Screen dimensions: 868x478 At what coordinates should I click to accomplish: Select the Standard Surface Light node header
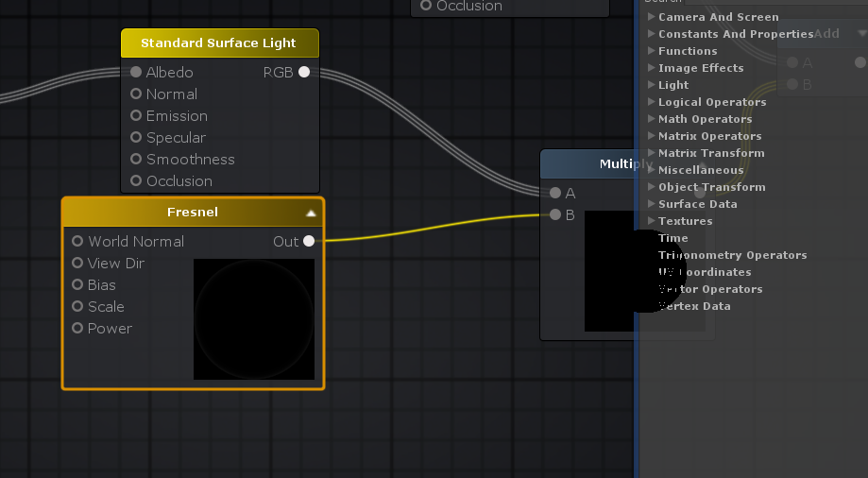[220, 43]
